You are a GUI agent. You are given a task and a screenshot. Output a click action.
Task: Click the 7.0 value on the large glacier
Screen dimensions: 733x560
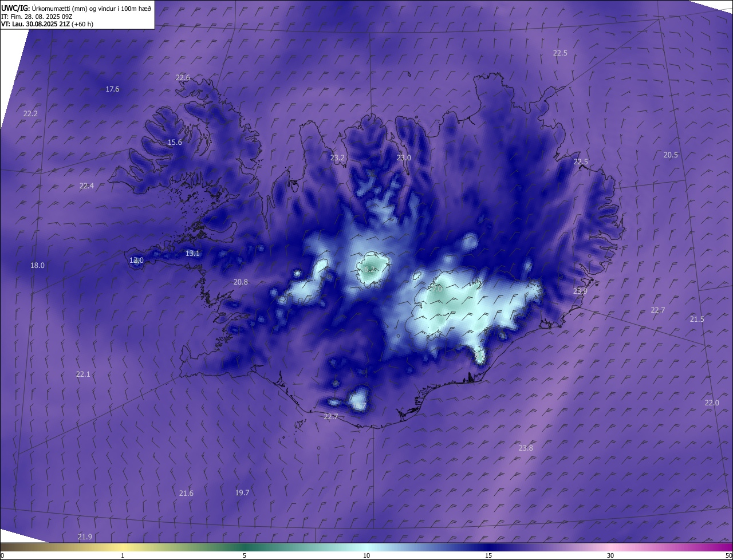437,289
